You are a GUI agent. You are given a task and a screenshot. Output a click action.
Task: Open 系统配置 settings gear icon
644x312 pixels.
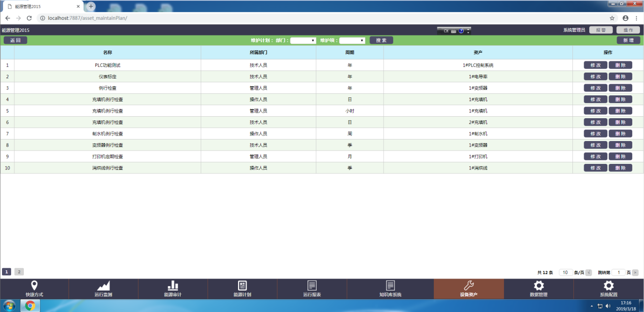(x=608, y=286)
